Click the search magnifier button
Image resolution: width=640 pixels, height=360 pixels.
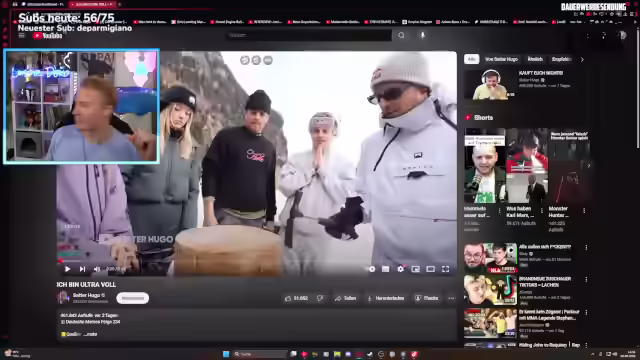[401, 36]
